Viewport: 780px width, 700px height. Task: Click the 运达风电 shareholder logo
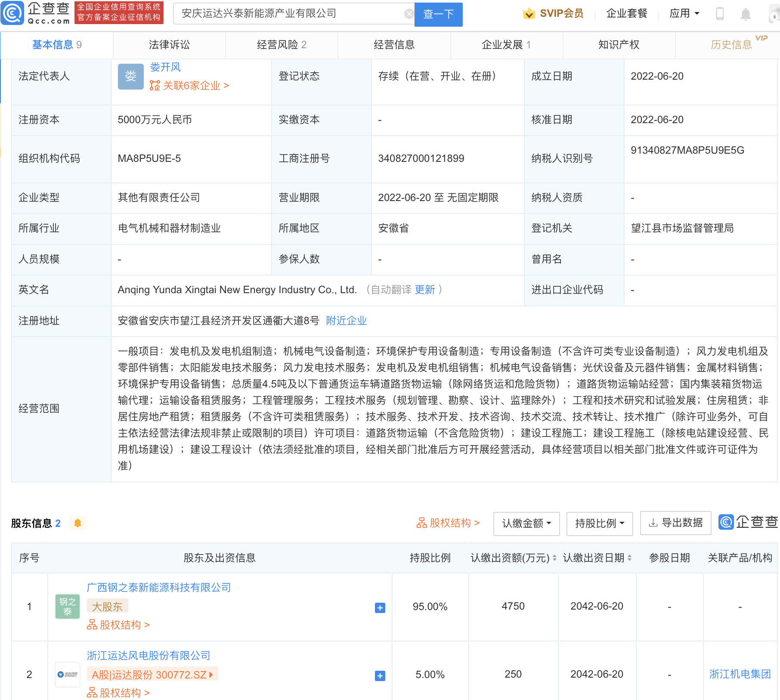[68, 675]
